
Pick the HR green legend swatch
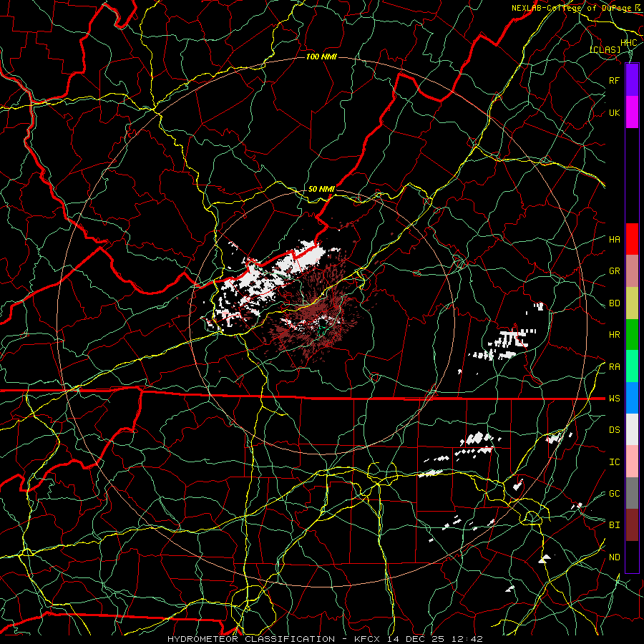point(632,335)
